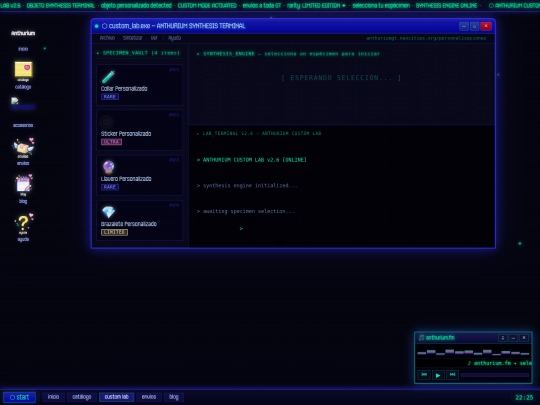Switch to custom lab in the taskbar

(x=116, y=397)
